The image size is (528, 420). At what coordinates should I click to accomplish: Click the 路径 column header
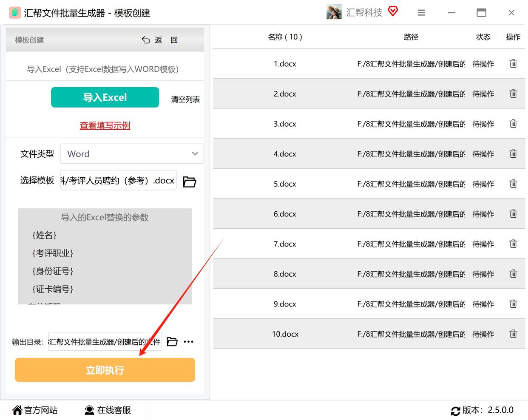[411, 37]
